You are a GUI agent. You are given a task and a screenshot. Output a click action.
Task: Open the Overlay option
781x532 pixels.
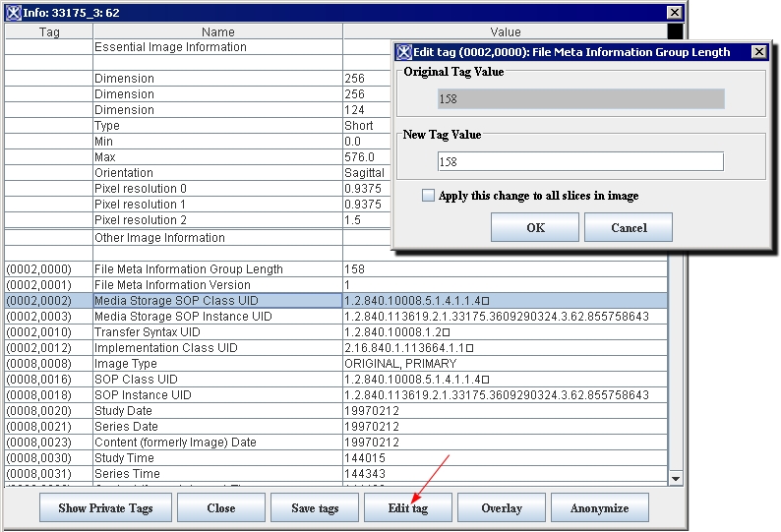[501, 507]
